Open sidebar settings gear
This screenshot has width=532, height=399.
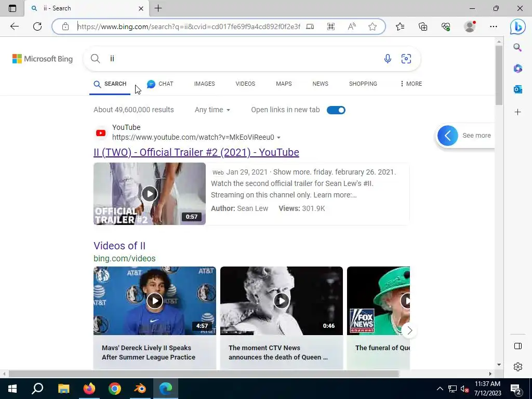point(518,367)
